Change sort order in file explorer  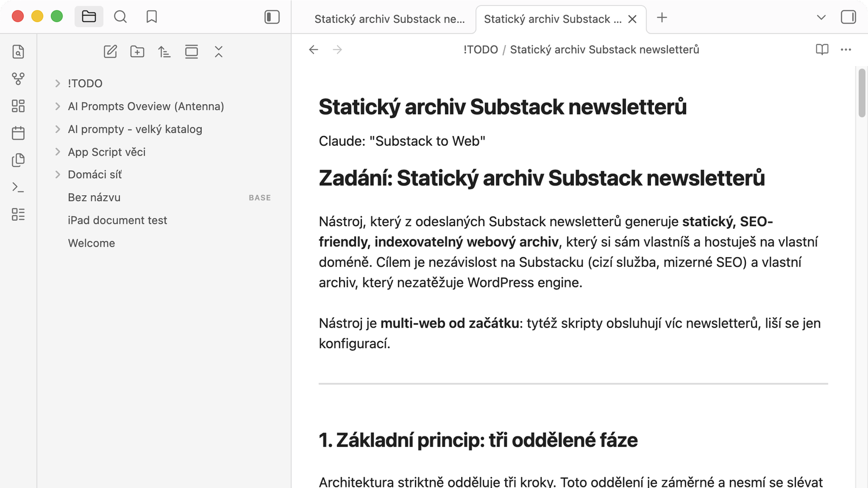point(164,52)
